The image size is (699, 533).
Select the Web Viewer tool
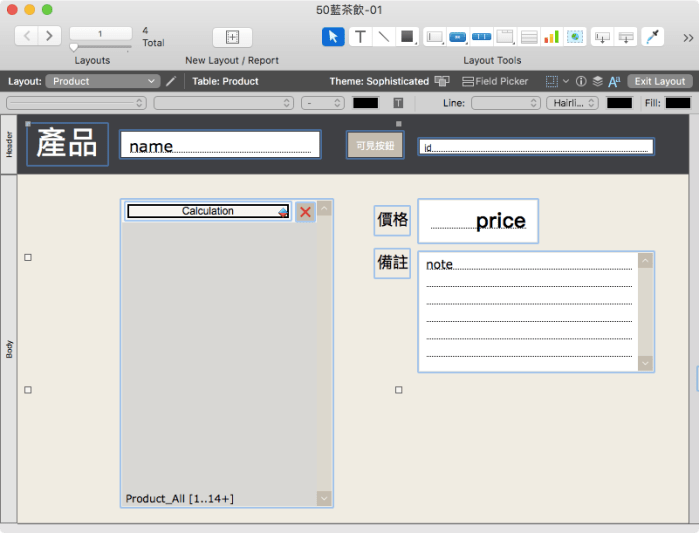(x=574, y=37)
